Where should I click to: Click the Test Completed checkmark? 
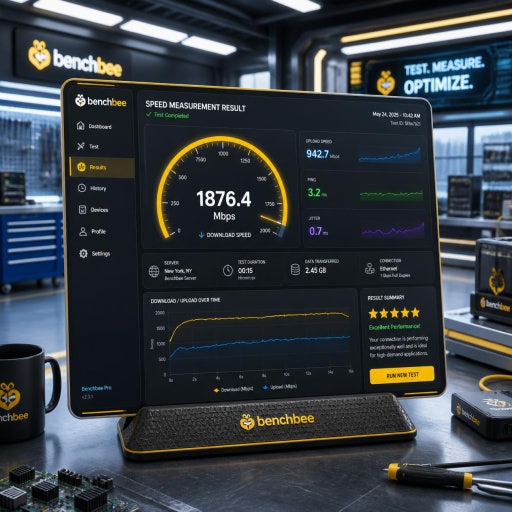point(149,114)
